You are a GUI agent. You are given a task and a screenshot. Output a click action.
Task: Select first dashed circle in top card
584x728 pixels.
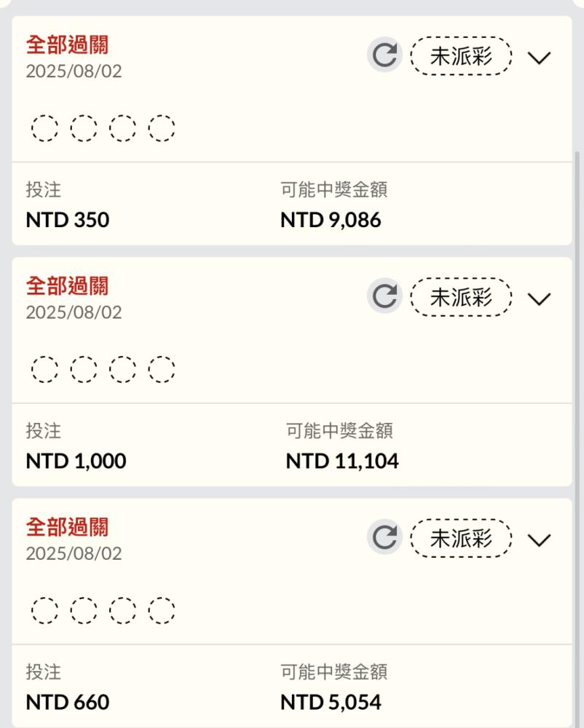pyautogui.click(x=45, y=127)
